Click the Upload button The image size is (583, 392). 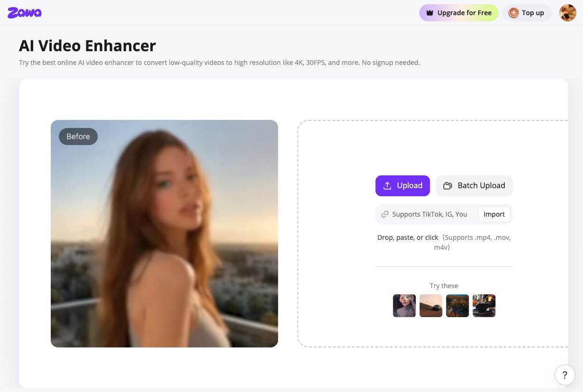coord(402,186)
